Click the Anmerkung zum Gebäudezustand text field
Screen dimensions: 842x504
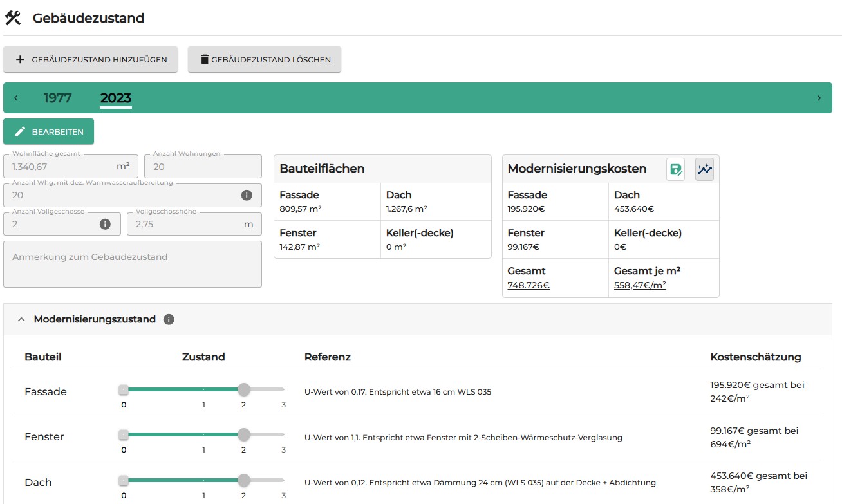point(133,264)
